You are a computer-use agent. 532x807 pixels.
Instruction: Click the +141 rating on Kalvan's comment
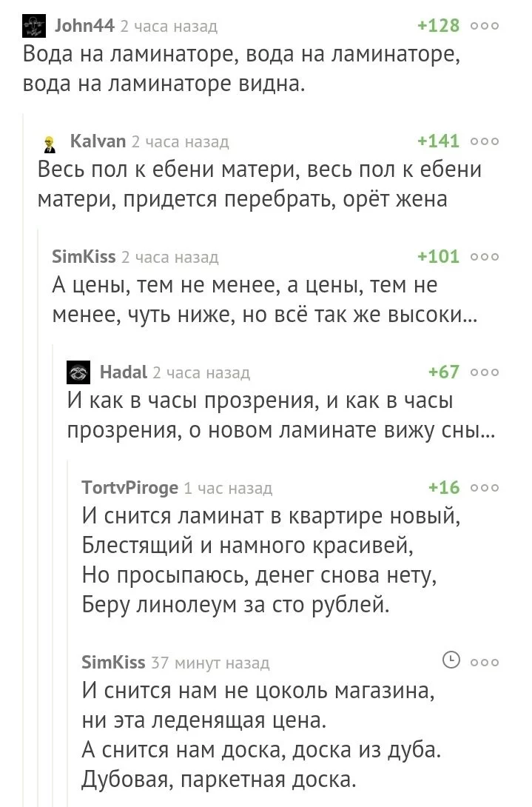click(438, 141)
